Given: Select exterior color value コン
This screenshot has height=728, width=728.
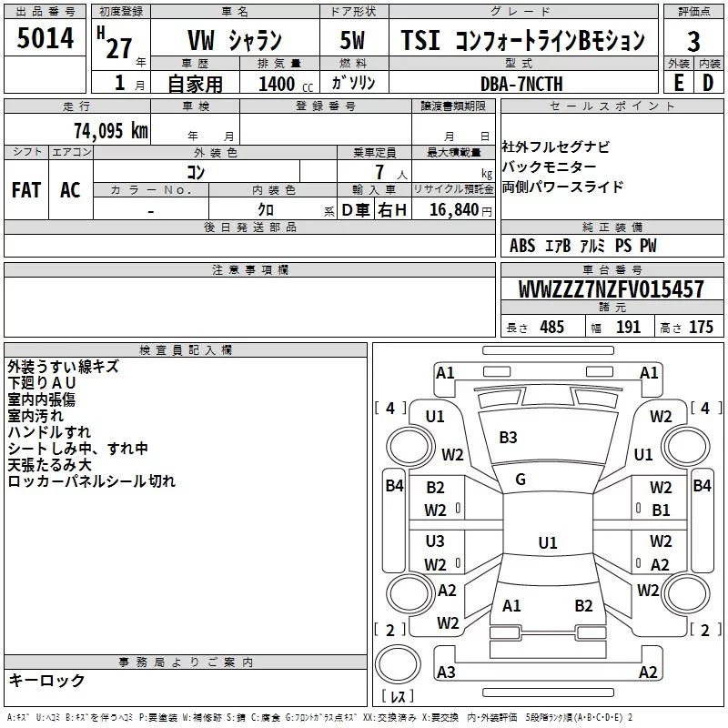Looking at the screenshot, I should pos(196,172).
